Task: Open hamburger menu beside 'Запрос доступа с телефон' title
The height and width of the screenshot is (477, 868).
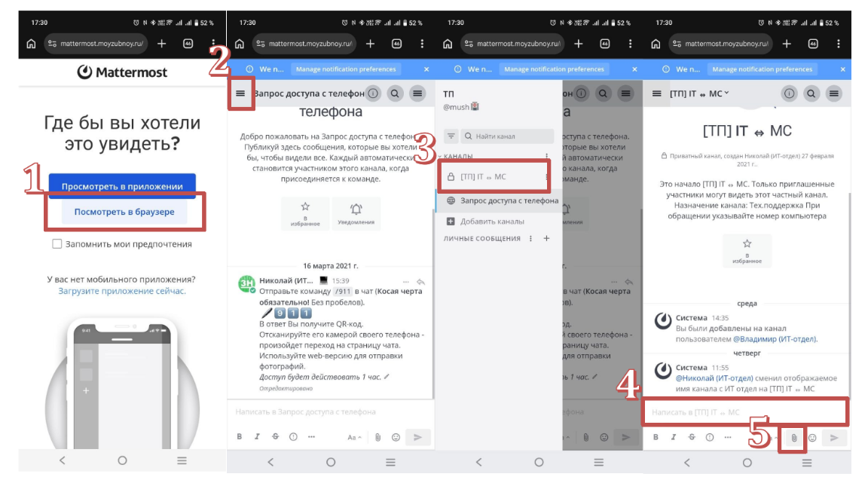Action: click(240, 93)
